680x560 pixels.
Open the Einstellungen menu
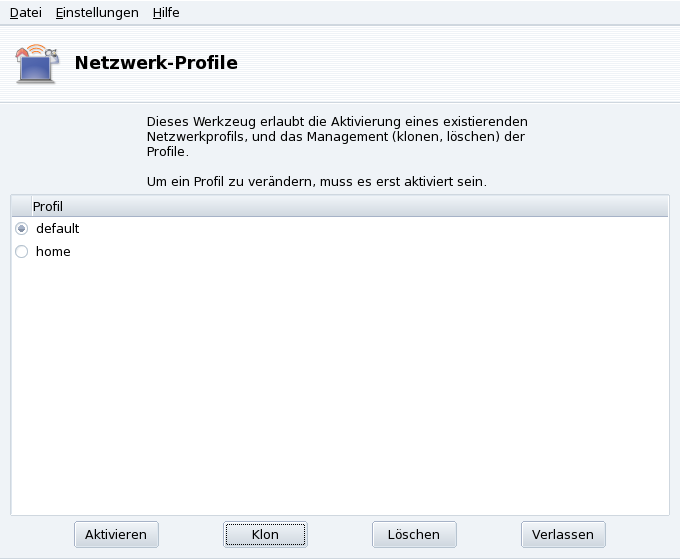97,13
